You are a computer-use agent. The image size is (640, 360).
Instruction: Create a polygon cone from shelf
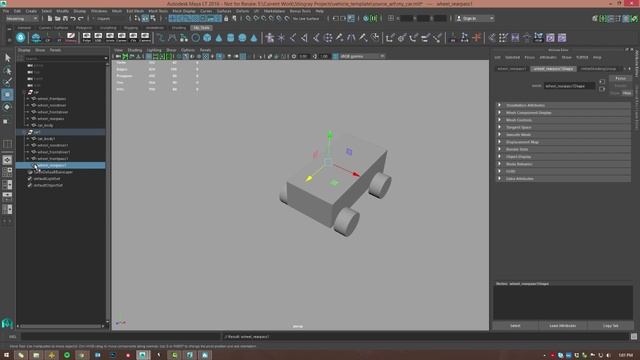pos(219,38)
